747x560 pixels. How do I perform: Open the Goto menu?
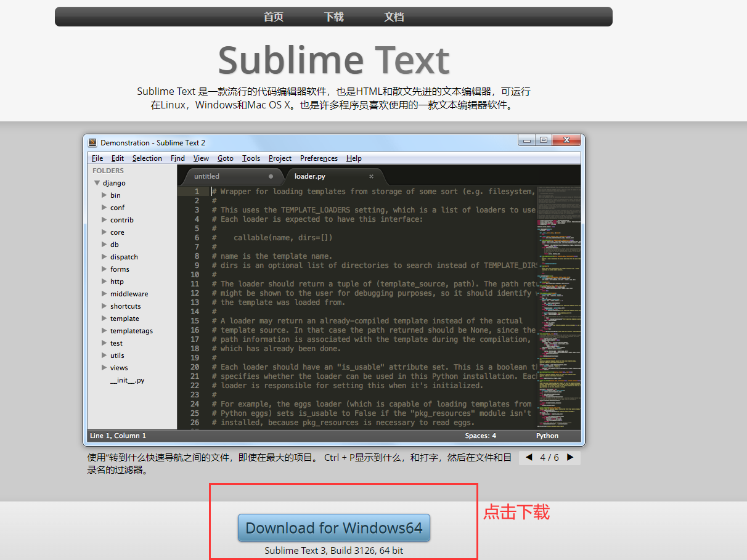click(x=226, y=158)
